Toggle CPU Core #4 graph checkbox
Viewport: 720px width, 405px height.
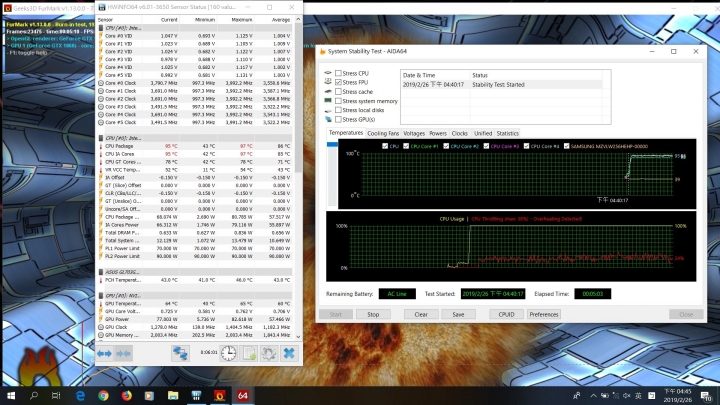tap(526, 146)
